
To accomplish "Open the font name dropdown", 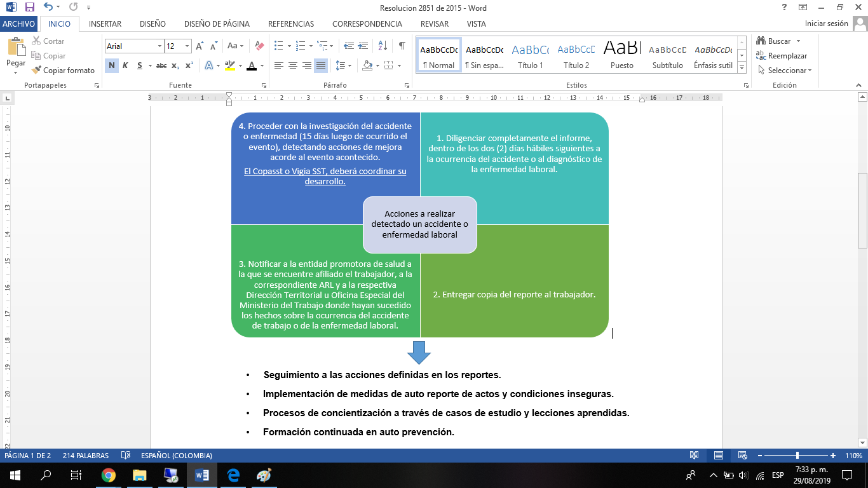I will click(159, 46).
